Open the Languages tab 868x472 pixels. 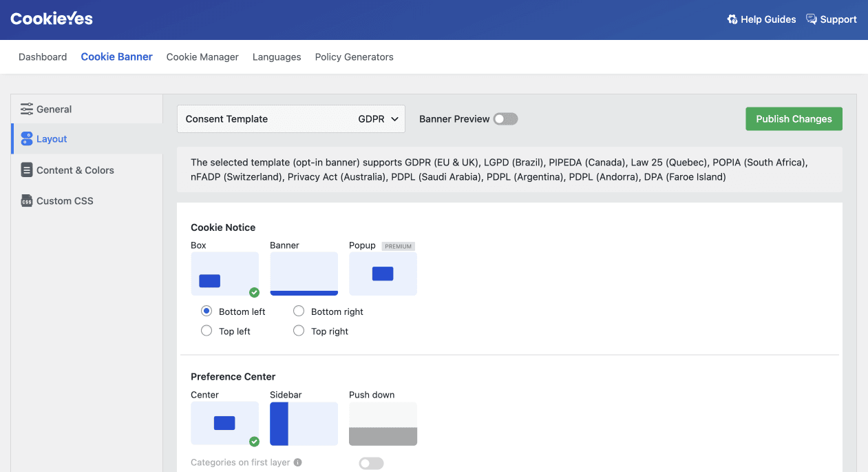tap(277, 57)
